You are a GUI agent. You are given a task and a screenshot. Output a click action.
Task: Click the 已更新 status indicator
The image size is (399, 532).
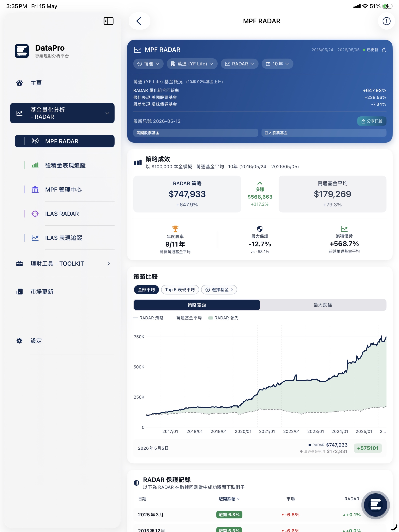[x=370, y=50]
